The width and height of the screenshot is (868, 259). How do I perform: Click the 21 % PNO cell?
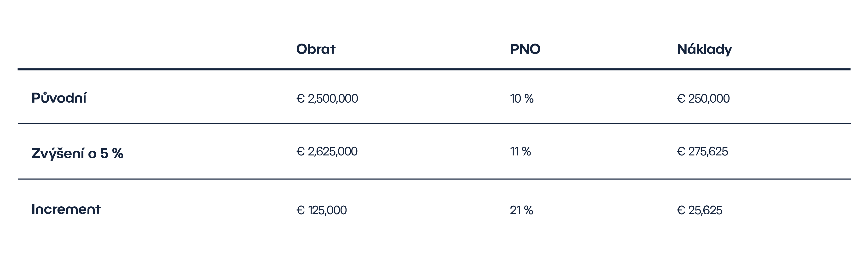[x=521, y=210]
